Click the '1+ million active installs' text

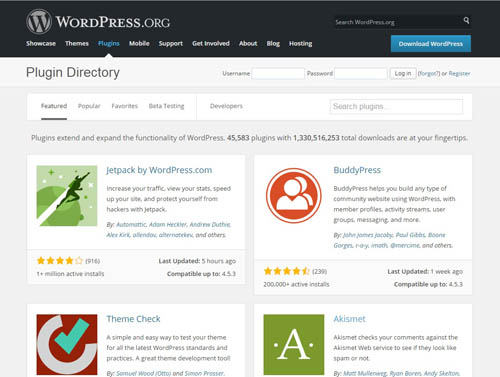(70, 274)
